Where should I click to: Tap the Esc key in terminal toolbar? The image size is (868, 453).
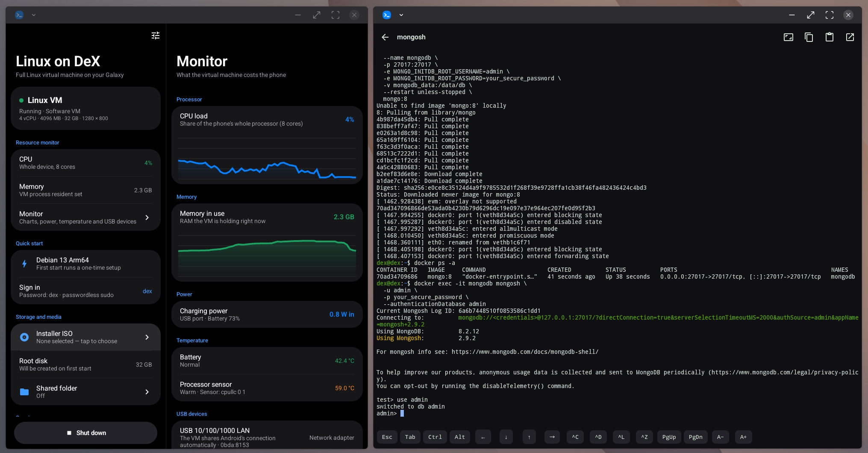387,437
